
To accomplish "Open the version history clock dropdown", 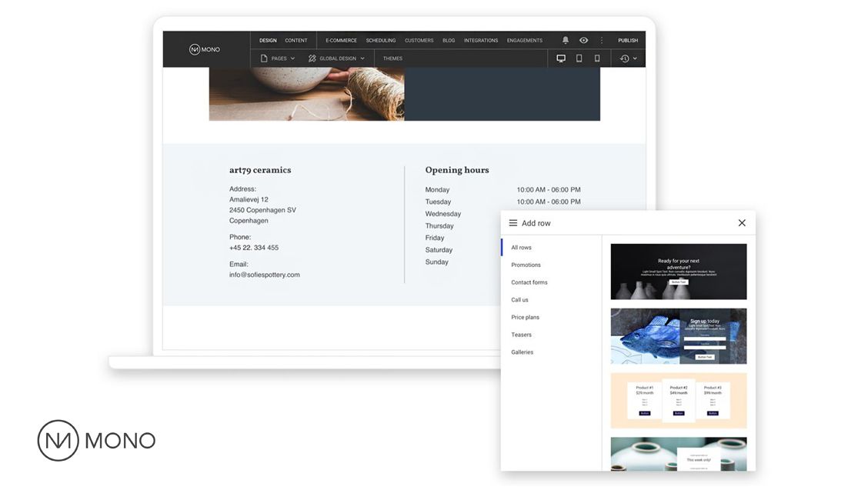I will click(x=629, y=58).
